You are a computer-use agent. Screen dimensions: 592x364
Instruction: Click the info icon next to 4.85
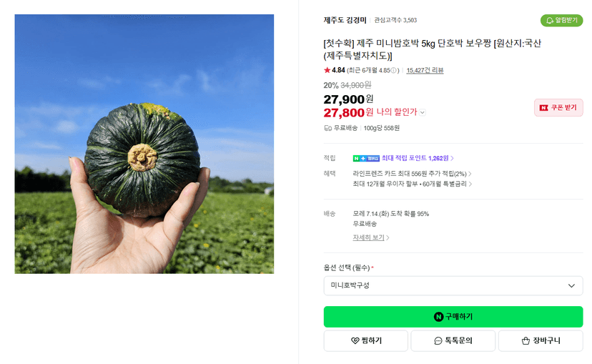(x=393, y=70)
